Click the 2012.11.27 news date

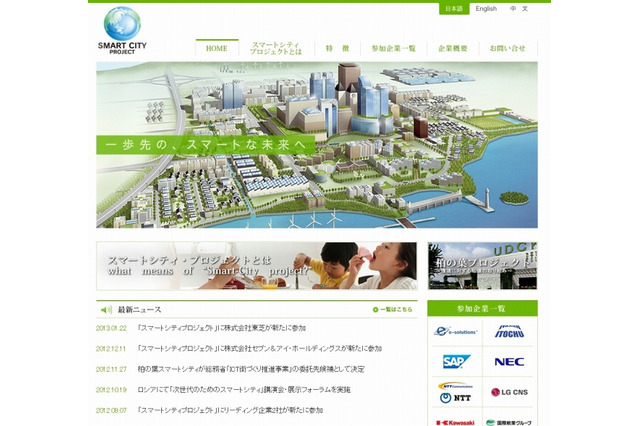tap(111, 369)
